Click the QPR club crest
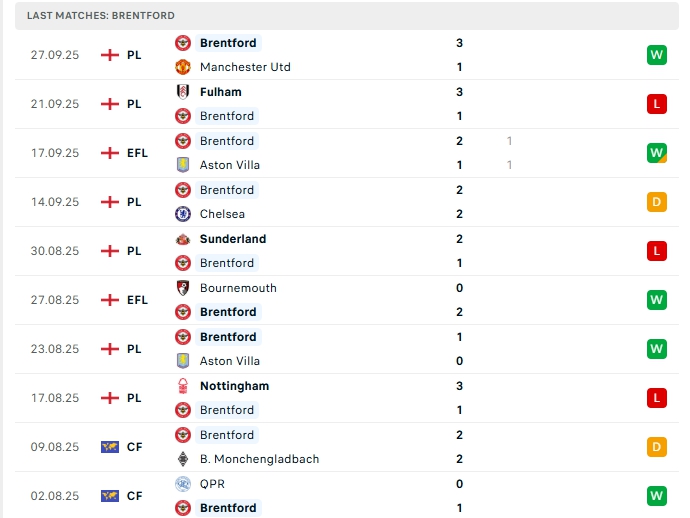Image resolution: width=690 pixels, height=518 pixels. click(183, 484)
